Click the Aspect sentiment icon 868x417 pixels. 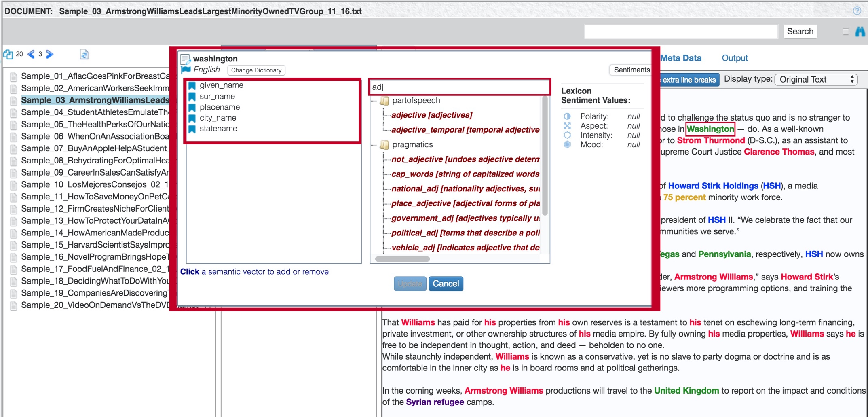(x=567, y=126)
